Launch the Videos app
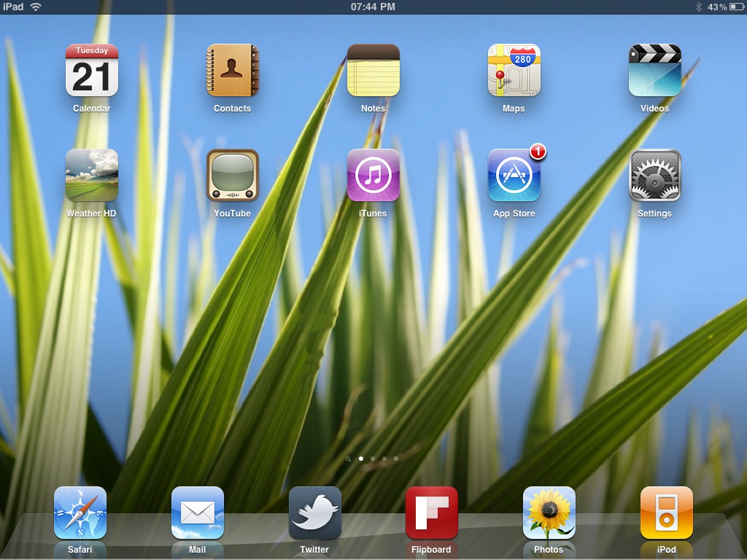 654,71
